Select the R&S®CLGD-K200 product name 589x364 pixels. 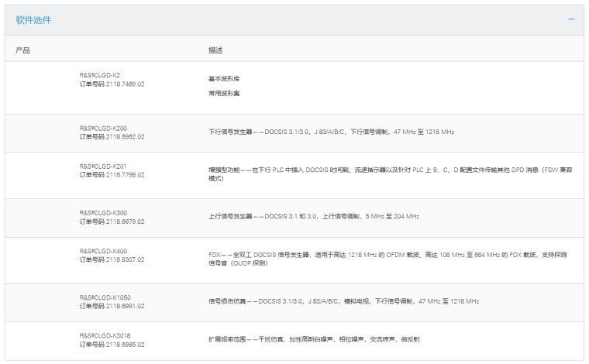[x=103, y=128]
